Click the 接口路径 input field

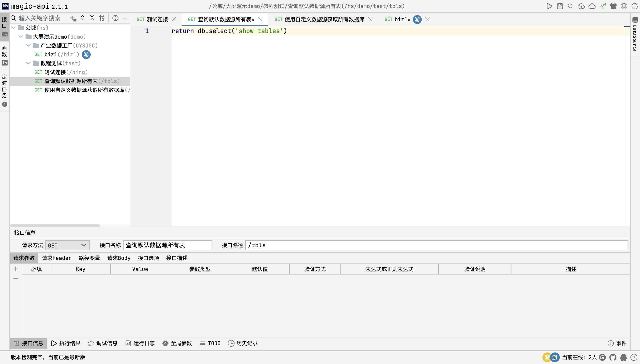436,245
